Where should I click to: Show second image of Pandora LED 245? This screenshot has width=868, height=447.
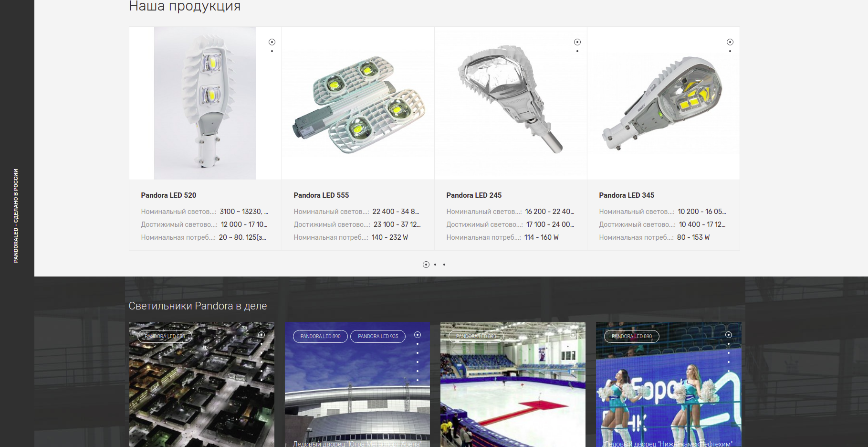[577, 51]
